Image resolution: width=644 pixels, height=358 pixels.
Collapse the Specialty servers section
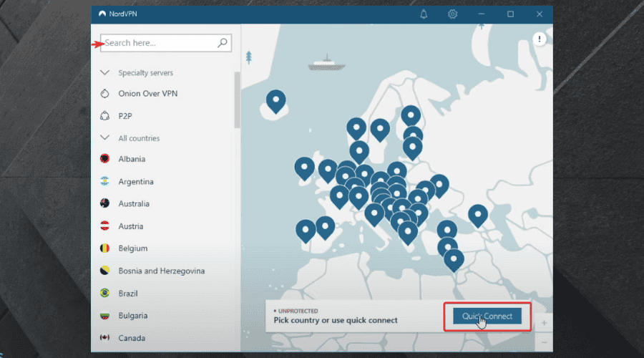tap(104, 73)
